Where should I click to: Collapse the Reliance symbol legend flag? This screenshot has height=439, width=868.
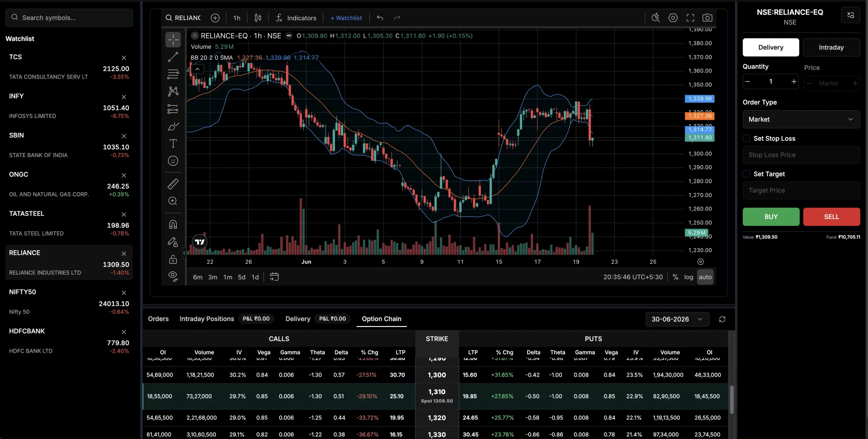289,36
